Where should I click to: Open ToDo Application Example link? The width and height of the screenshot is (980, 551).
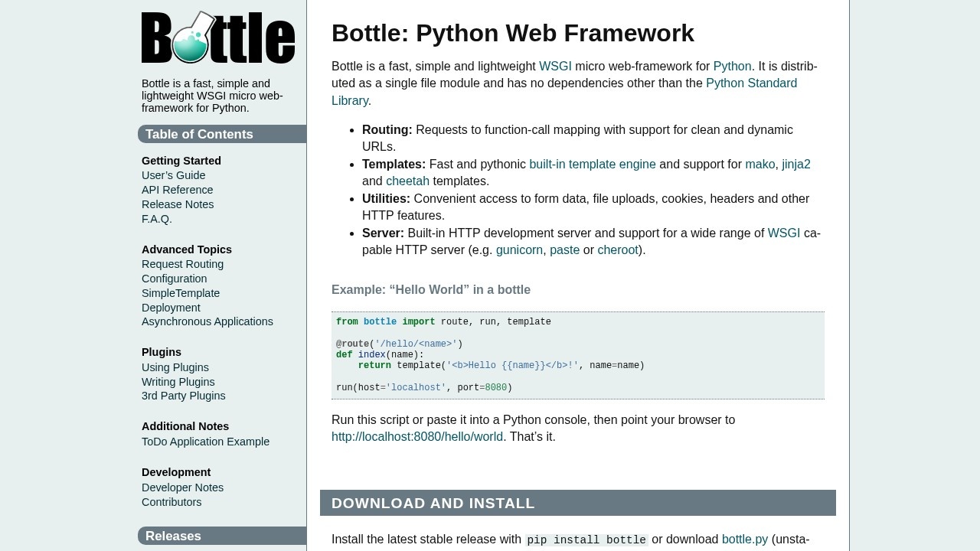pyautogui.click(x=205, y=442)
